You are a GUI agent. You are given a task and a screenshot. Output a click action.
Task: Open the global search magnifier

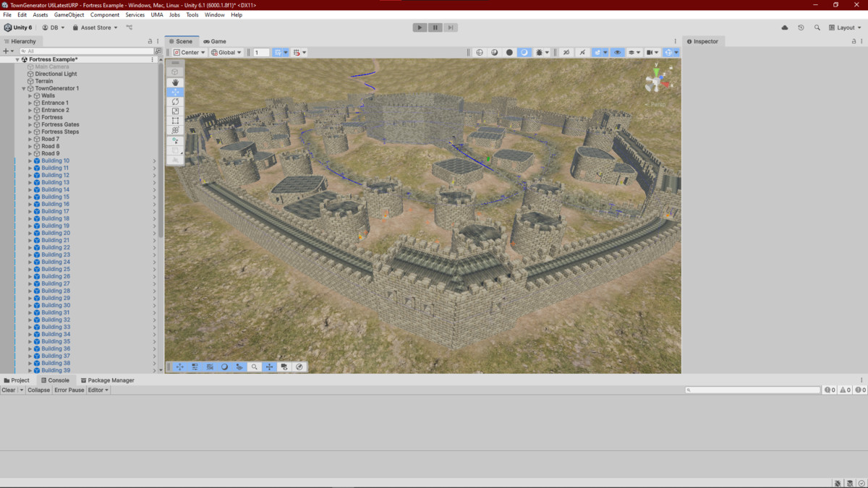[x=817, y=27]
